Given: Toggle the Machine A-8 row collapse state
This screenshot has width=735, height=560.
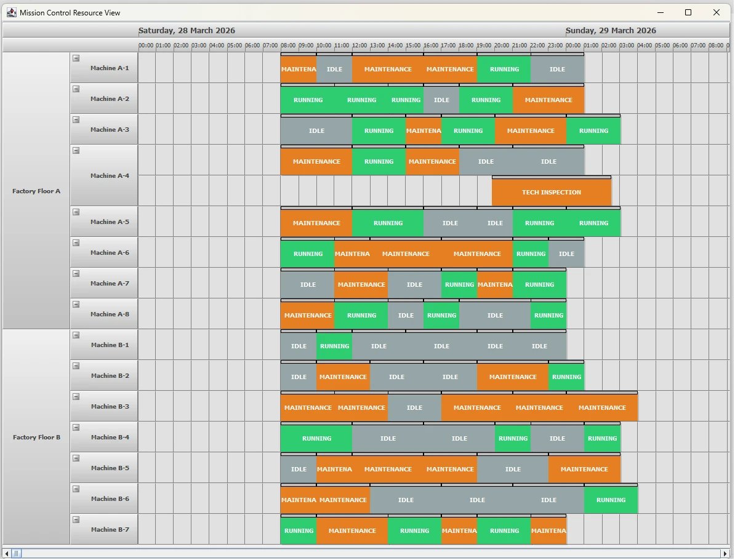Looking at the screenshot, I should pyautogui.click(x=76, y=304).
